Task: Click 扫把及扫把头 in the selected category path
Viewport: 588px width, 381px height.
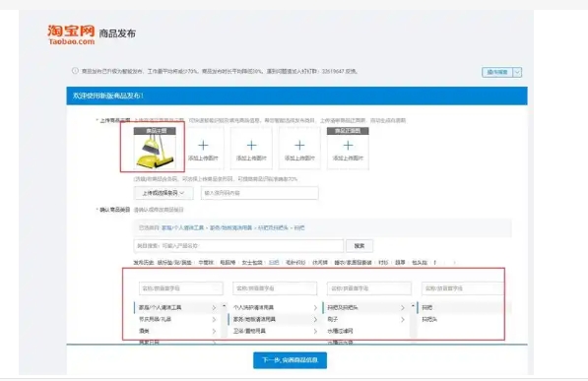Action: click(x=273, y=228)
